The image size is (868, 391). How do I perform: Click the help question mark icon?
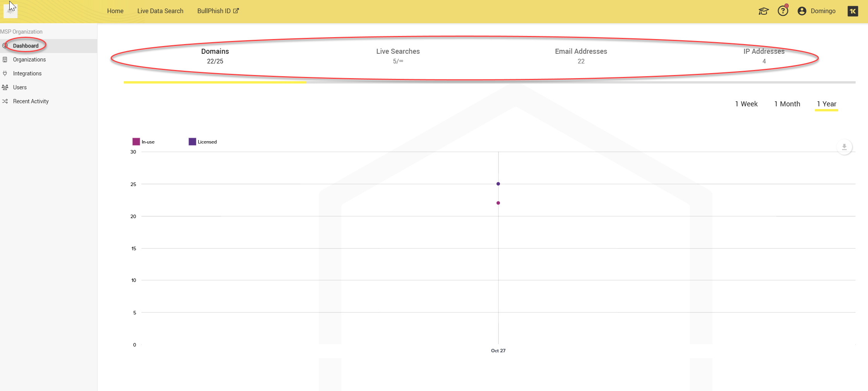click(783, 11)
